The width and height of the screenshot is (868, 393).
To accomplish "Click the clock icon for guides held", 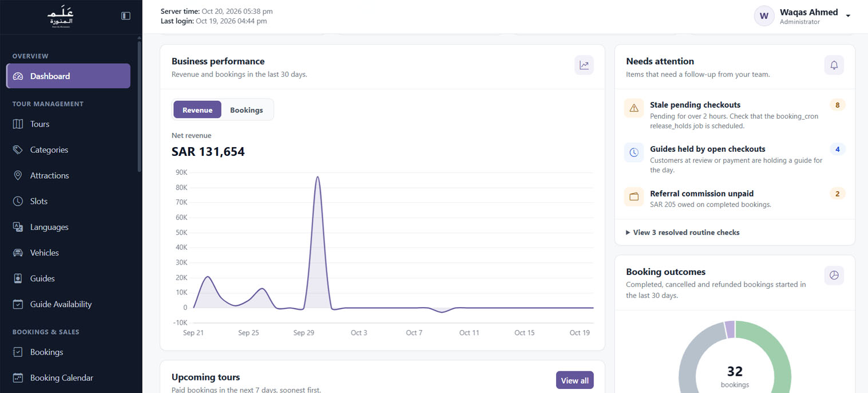I will pyautogui.click(x=634, y=152).
